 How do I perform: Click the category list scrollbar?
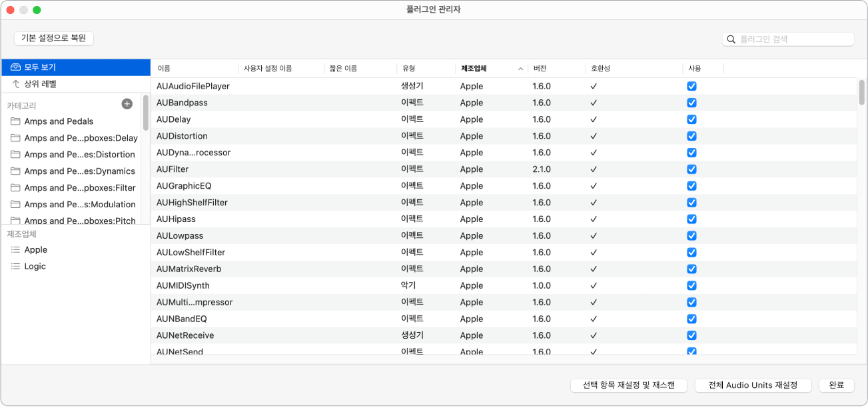[x=146, y=112]
